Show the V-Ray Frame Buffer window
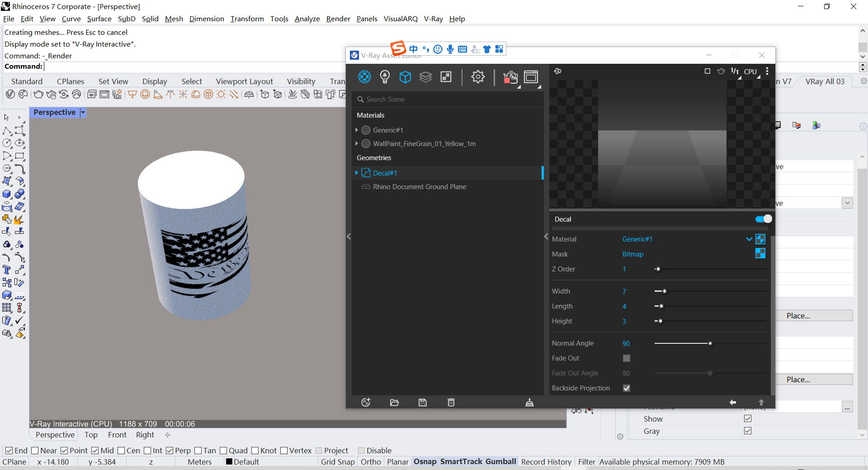 pyautogui.click(x=531, y=77)
